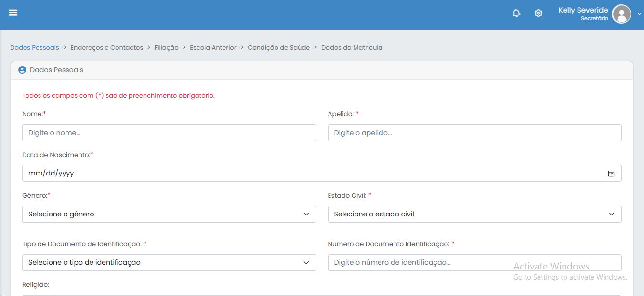The image size is (644, 296).
Task: Expand Tipo de Documento de Identificação dropdown
Action: [169, 262]
